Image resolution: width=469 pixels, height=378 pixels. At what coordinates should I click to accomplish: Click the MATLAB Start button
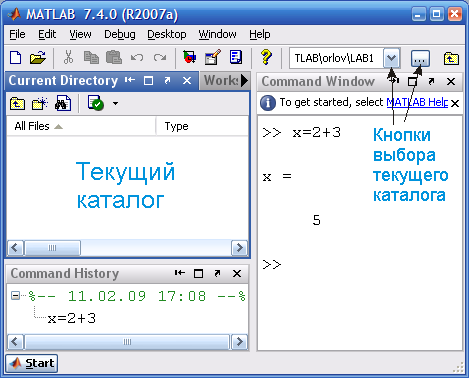coord(32,363)
